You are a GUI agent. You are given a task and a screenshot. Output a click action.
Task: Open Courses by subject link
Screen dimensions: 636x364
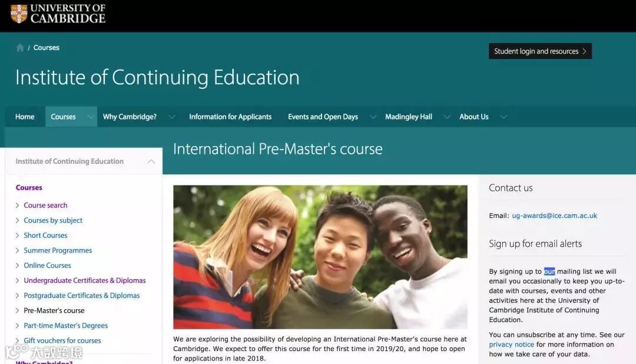[53, 220]
